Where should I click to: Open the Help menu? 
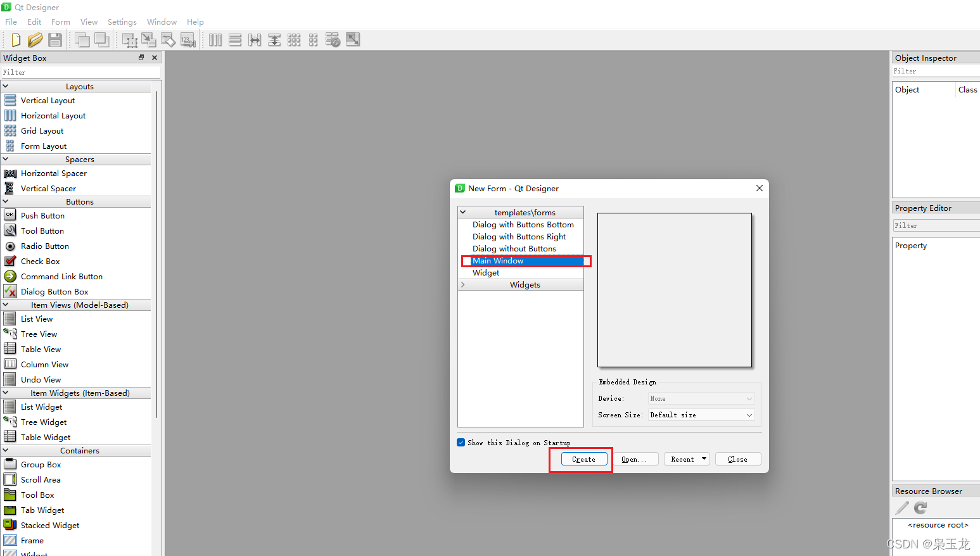tap(195, 22)
